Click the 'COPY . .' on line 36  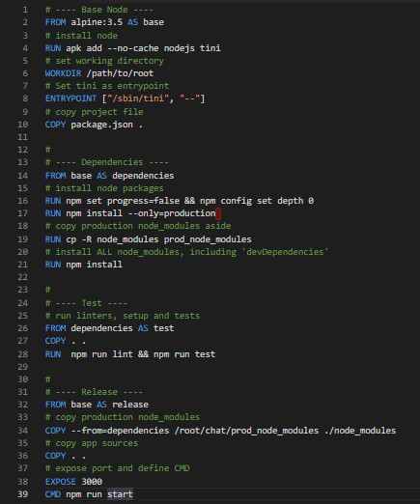coord(66,456)
